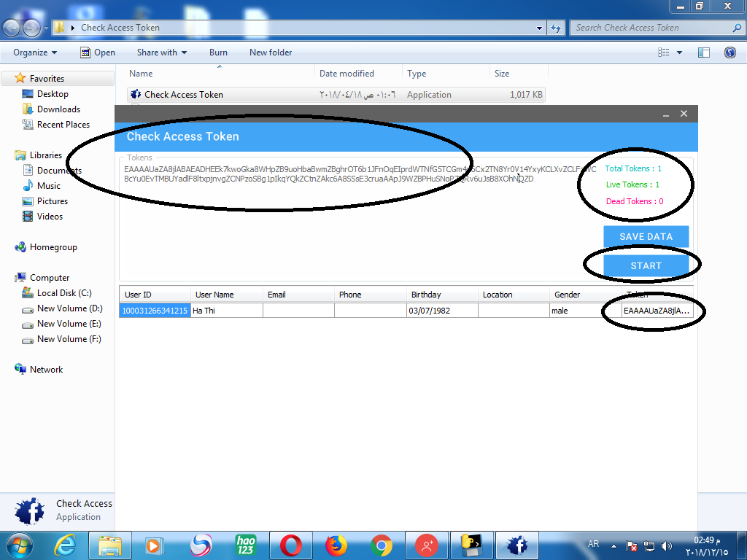Viewport: 747px width, 560px height.
Task: Click the START button
Action: coord(646,265)
